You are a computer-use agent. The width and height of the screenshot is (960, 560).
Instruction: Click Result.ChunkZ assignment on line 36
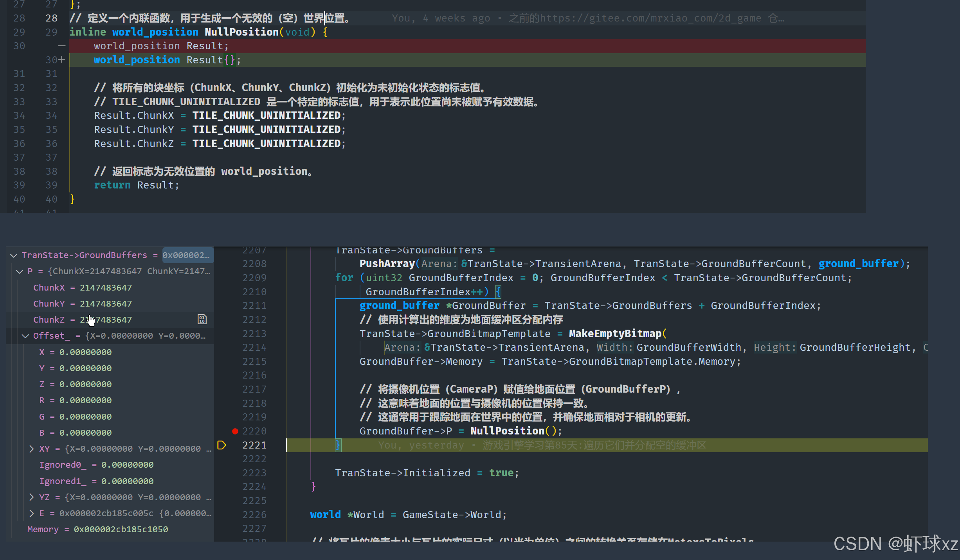[x=220, y=144]
